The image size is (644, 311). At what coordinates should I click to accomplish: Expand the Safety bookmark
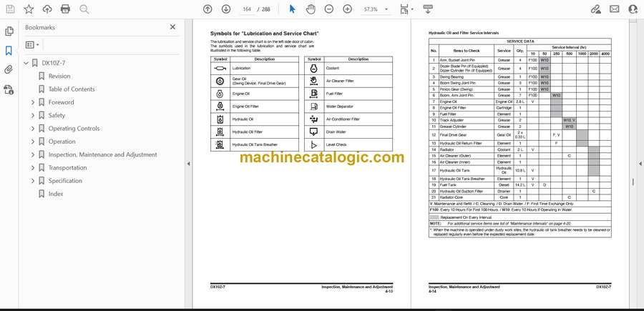(x=33, y=115)
